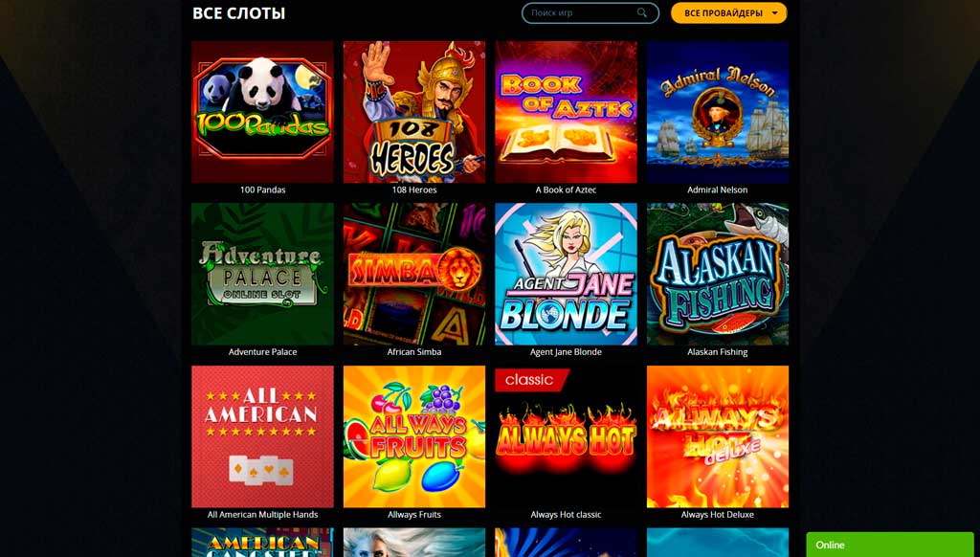Click the search magnifier icon
The height and width of the screenshot is (557, 980).
tap(642, 12)
